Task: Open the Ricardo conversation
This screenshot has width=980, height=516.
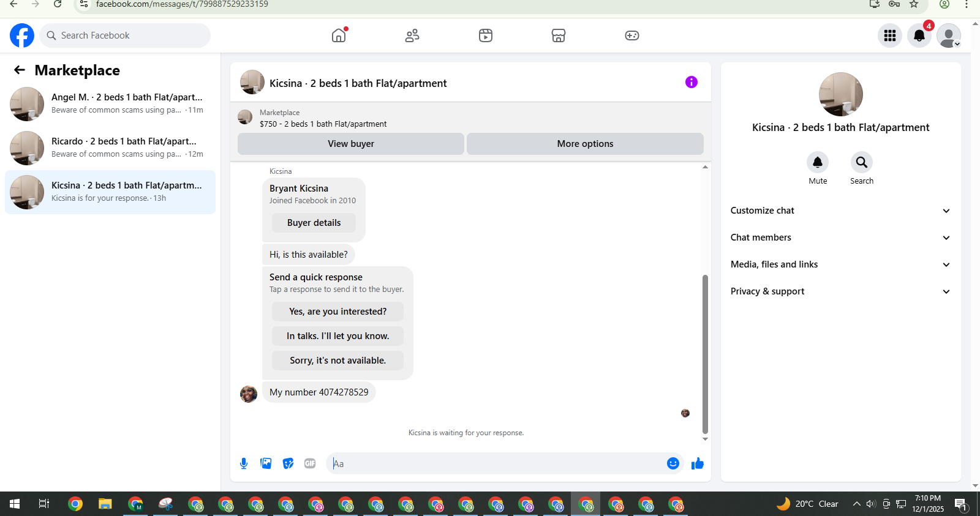Action: (x=110, y=148)
